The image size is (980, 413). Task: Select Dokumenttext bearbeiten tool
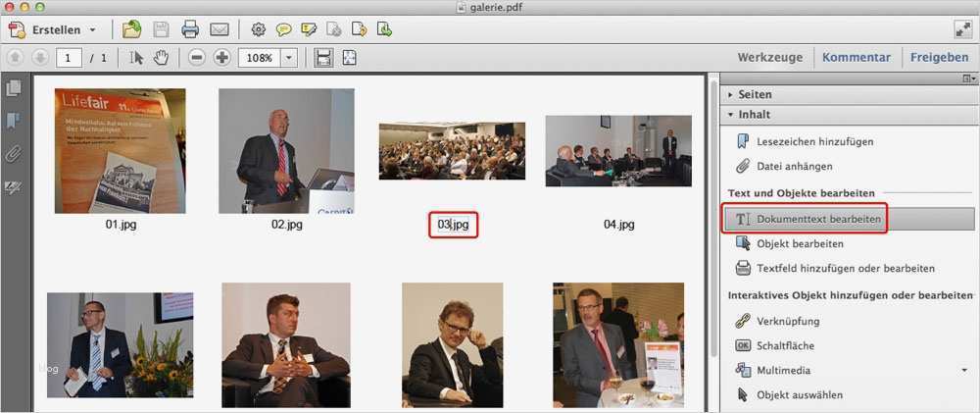(x=848, y=219)
